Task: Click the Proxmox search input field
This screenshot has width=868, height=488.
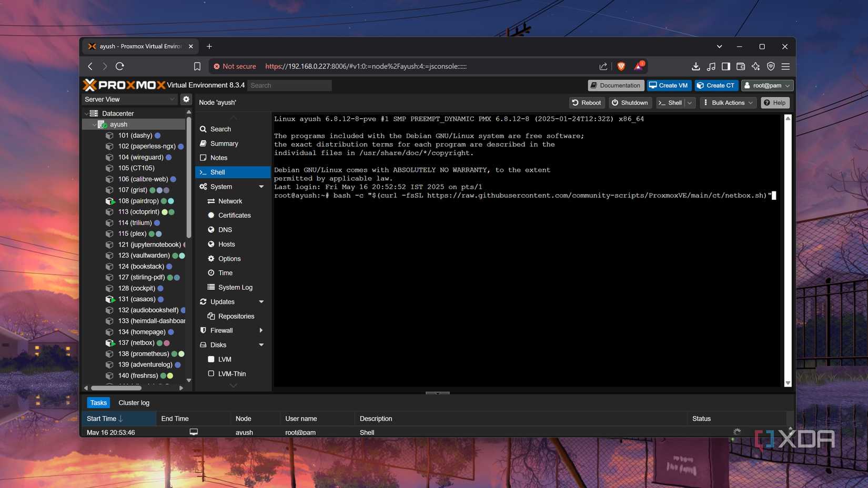Action: 289,85
